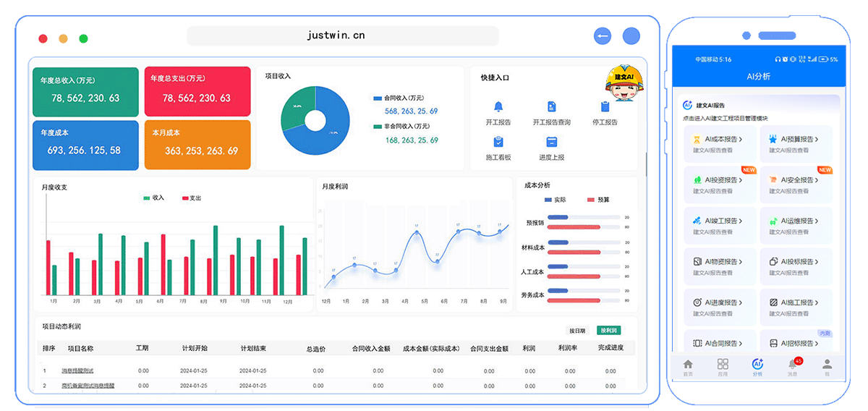Image resolution: width=868 pixels, height=411 pixels.
Task: Click the 按利润 sort button
Action: coord(608,331)
